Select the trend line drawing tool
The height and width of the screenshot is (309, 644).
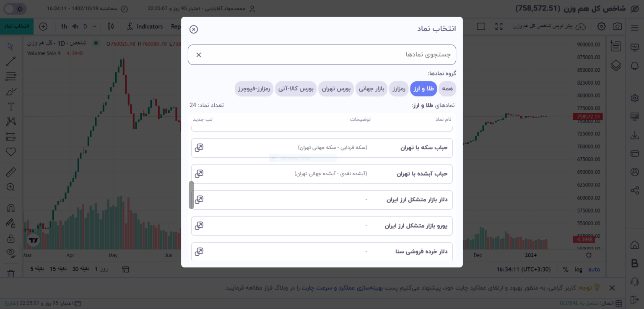click(11, 62)
